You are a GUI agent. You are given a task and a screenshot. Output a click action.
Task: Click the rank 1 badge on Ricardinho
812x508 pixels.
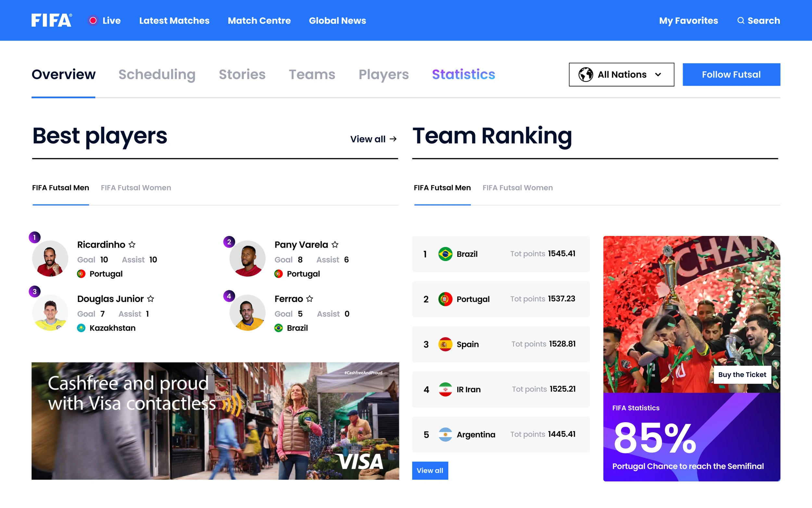click(x=34, y=237)
